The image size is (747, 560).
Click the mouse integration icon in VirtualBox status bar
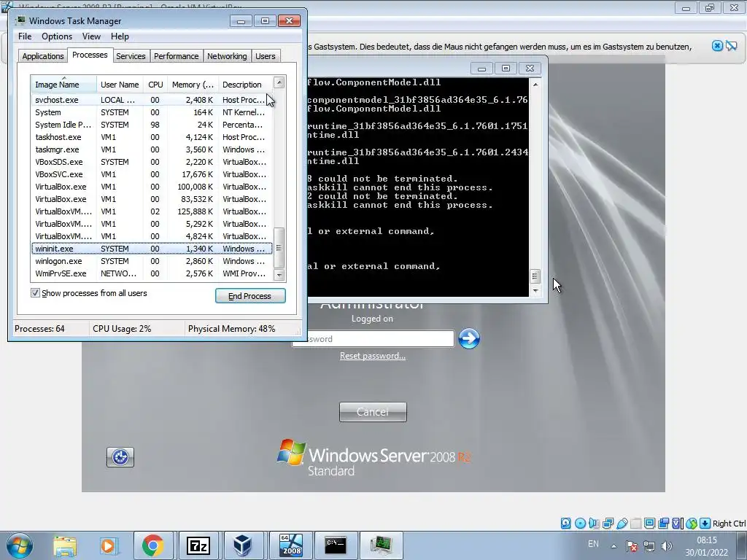[692, 524]
